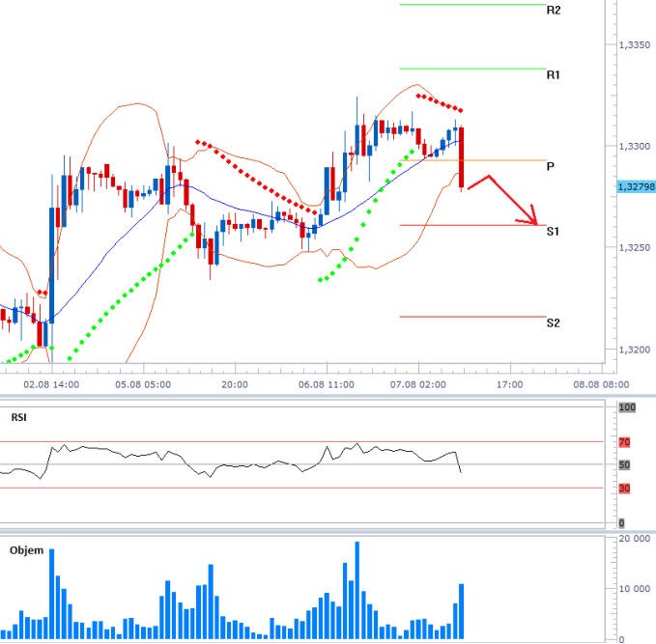
Task: Click the RSI 0 level label
Action: click(621, 523)
